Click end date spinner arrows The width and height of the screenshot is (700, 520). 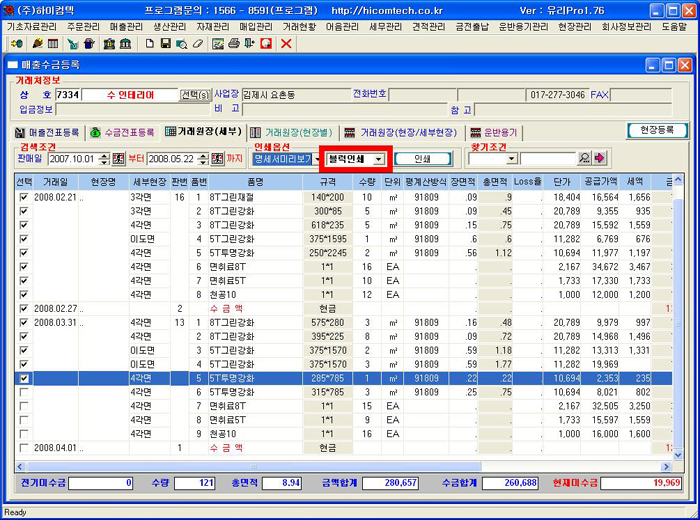click(203, 158)
